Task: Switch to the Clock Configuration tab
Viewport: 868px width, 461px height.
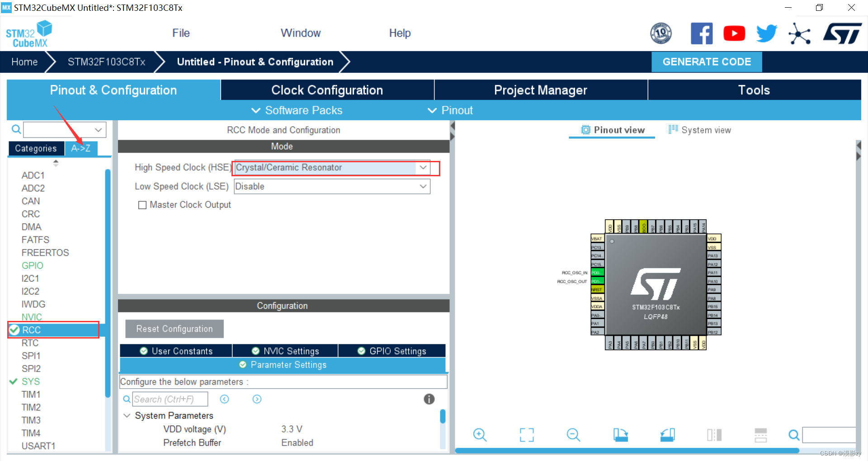Action: [327, 90]
